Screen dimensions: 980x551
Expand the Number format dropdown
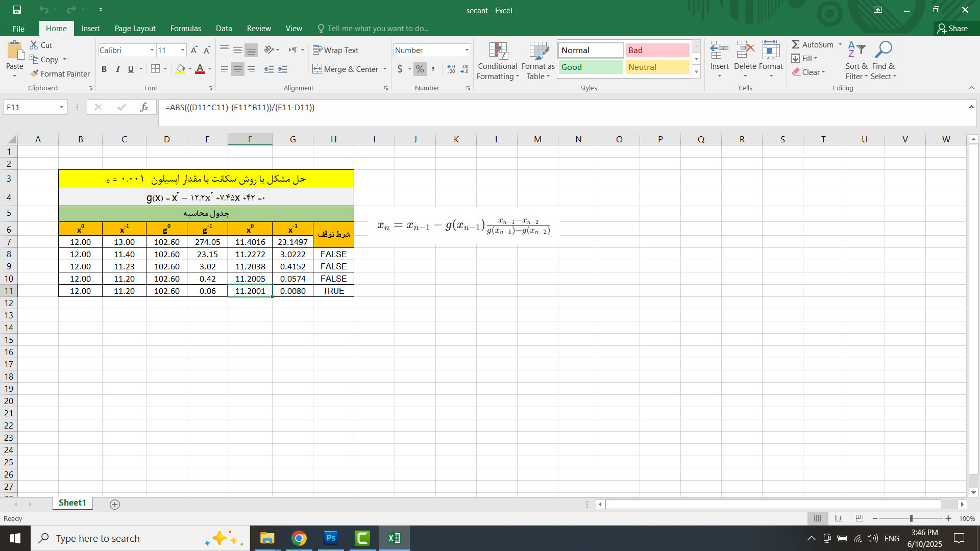[467, 50]
